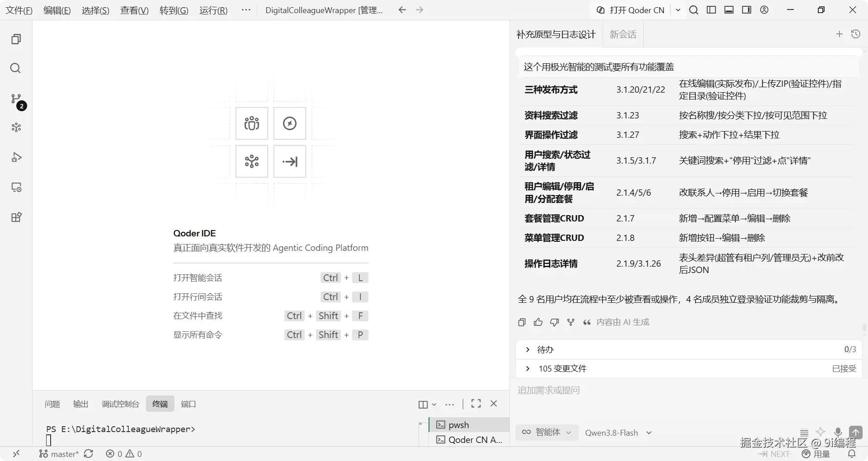Image resolution: width=868 pixels, height=461 pixels.
Task: Switch to the 端口 panel tab
Action: click(x=189, y=404)
